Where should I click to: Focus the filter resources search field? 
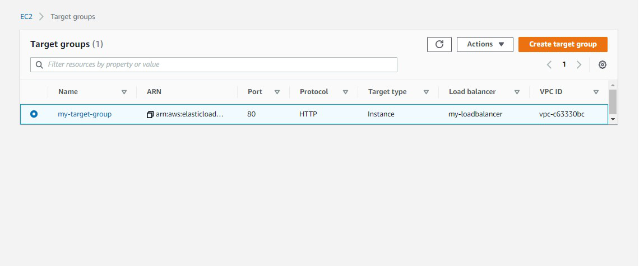pos(219,65)
